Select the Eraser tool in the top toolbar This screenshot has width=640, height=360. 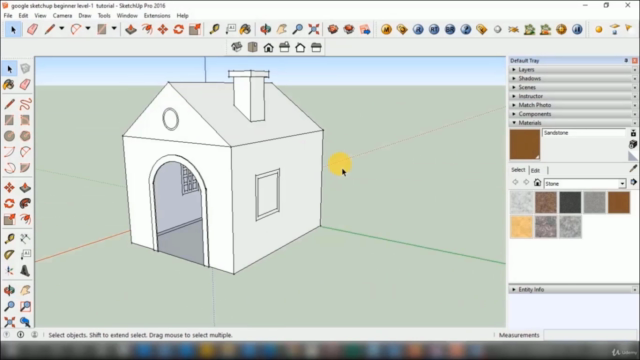click(x=32, y=29)
